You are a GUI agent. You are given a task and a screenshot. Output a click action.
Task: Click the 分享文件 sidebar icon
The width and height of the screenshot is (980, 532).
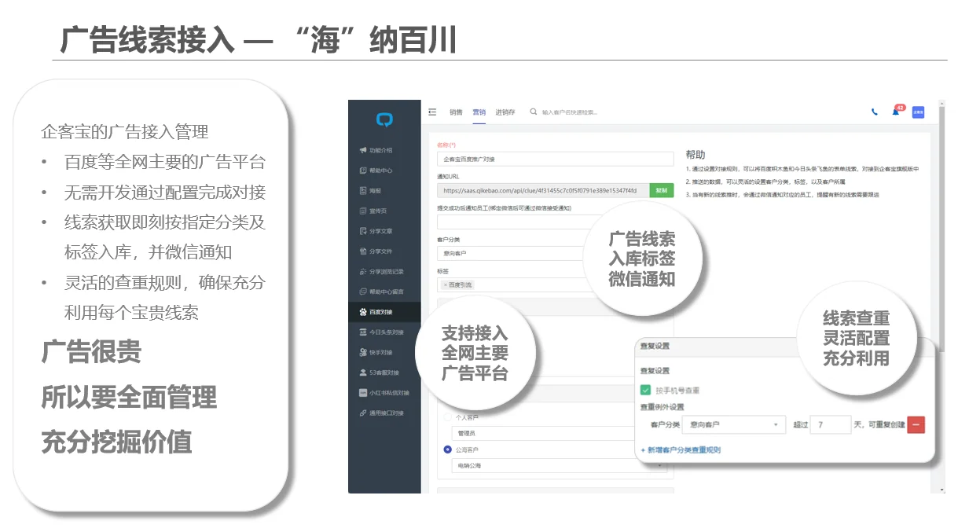click(x=362, y=251)
